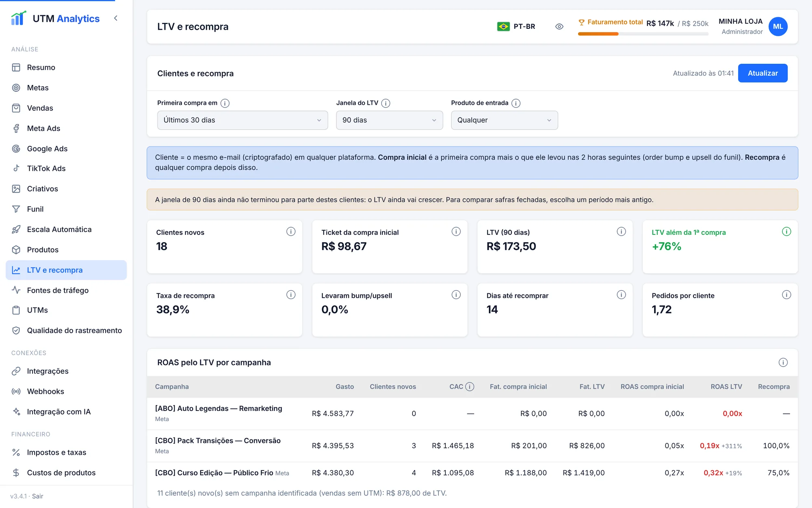Open the Primeira compra em dropdown
Screen dimensions: 812x508
242,120
